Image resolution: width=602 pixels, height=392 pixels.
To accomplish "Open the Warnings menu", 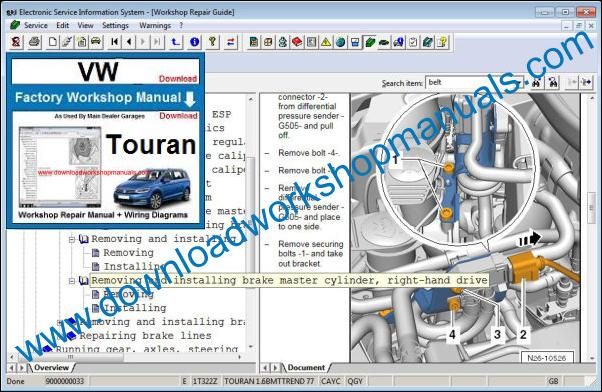I will 155,25.
